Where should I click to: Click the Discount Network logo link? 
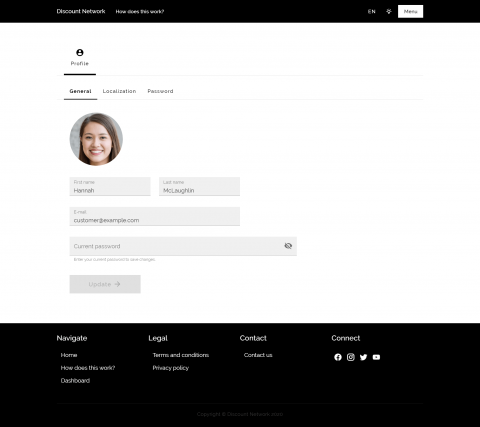click(81, 11)
